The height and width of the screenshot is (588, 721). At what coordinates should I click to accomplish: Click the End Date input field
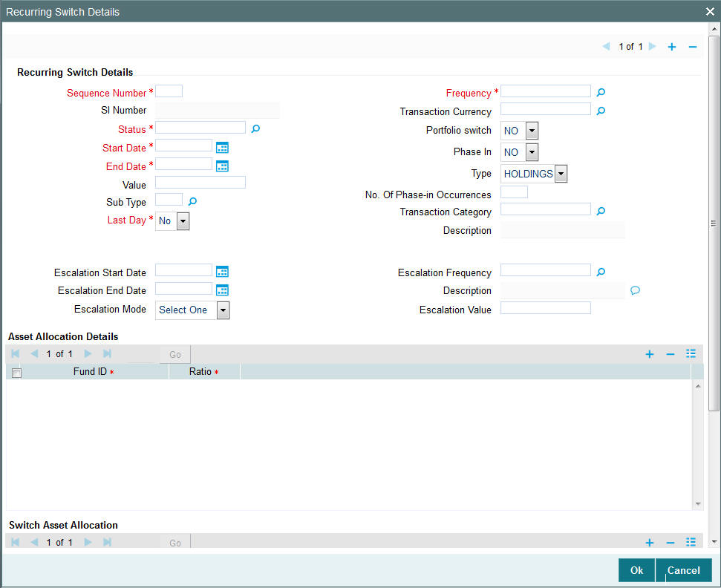tap(184, 163)
